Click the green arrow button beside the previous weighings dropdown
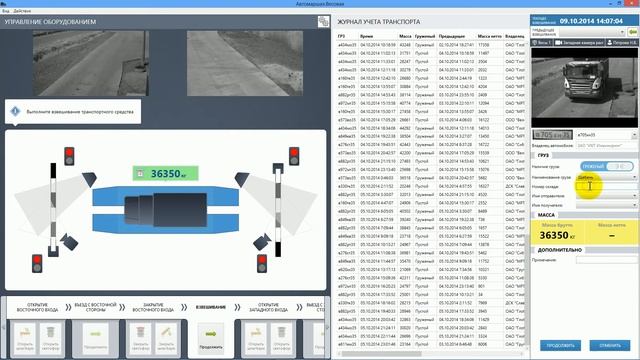The height and width of the screenshot is (360, 640). click(633, 32)
